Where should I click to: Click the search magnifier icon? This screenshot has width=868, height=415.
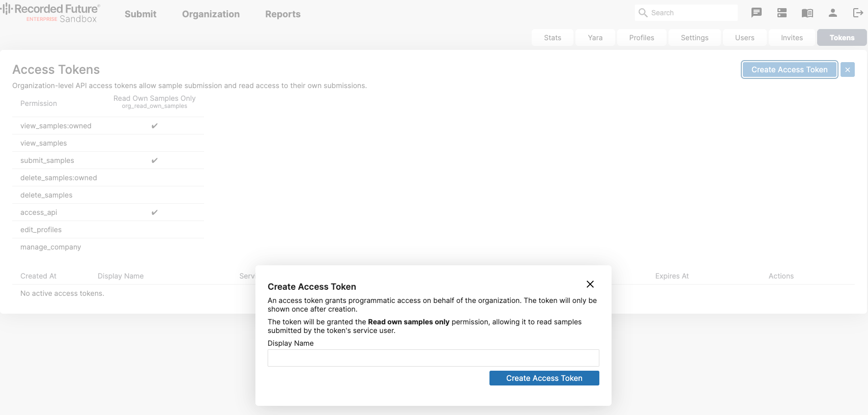(643, 13)
